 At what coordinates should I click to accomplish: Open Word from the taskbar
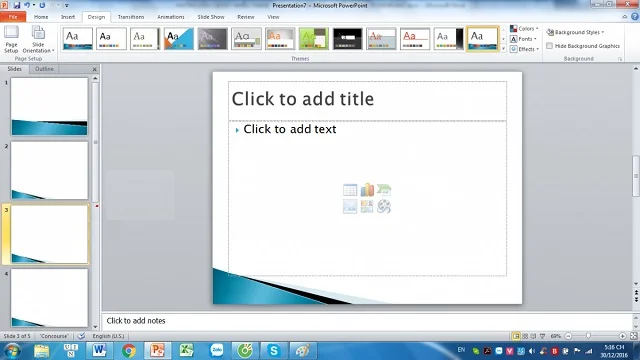point(99,351)
